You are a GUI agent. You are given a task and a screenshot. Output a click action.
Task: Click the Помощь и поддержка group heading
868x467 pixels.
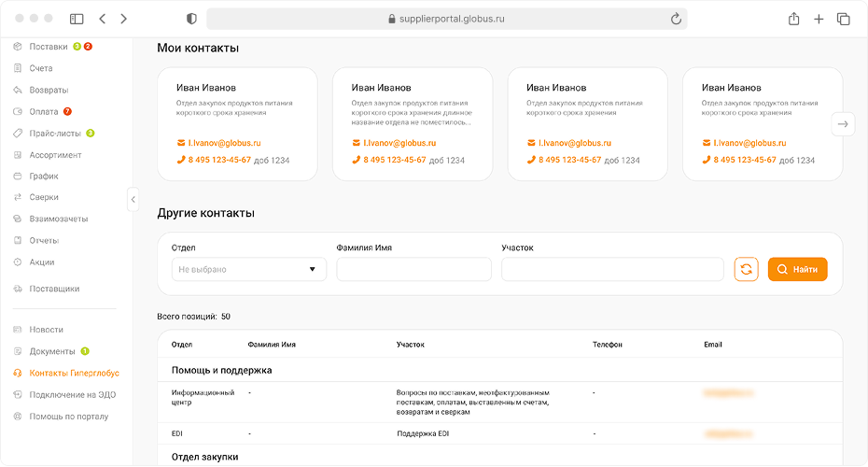click(x=221, y=370)
